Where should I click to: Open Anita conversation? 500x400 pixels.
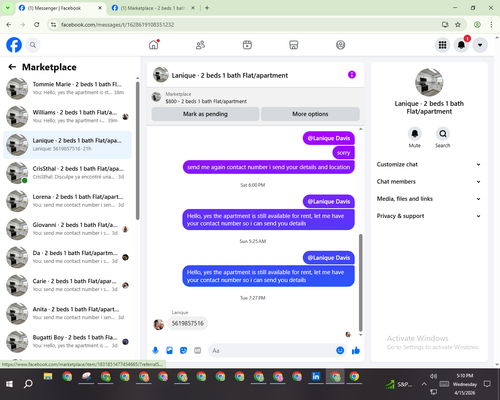(x=67, y=314)
